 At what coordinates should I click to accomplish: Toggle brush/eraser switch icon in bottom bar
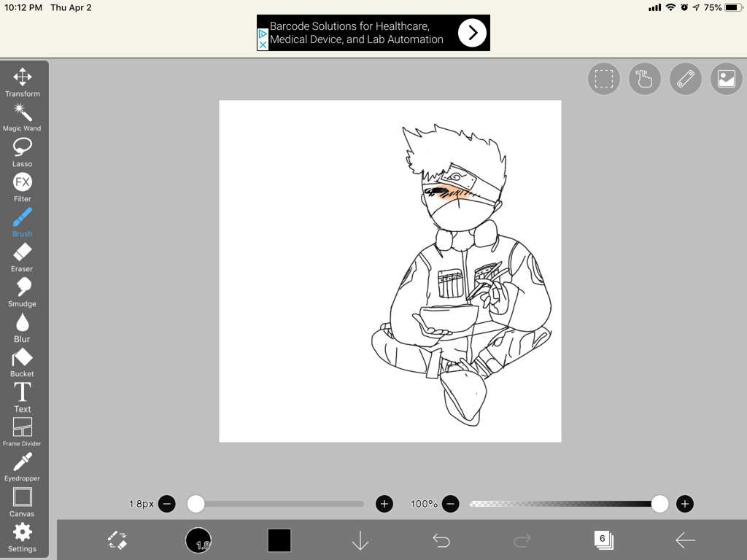(x=117, y=540)
